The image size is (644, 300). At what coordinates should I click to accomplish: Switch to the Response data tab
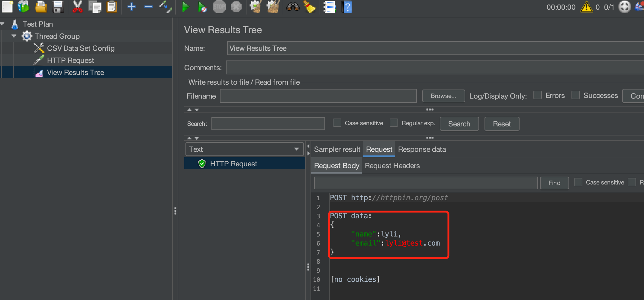(x=422, y=149)
